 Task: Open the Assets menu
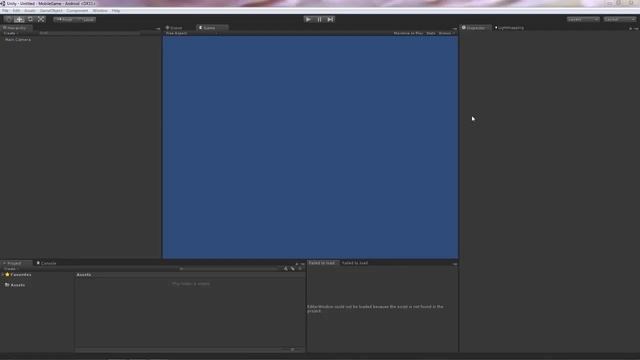30,11
